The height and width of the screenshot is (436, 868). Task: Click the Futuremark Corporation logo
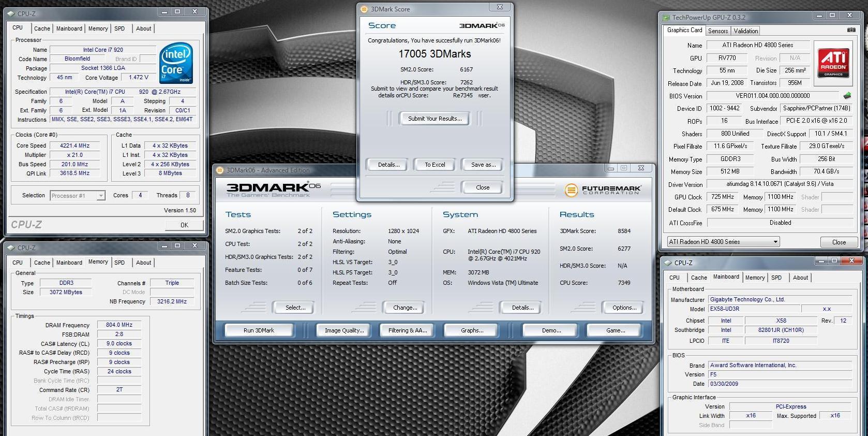[x=603, y=190]
